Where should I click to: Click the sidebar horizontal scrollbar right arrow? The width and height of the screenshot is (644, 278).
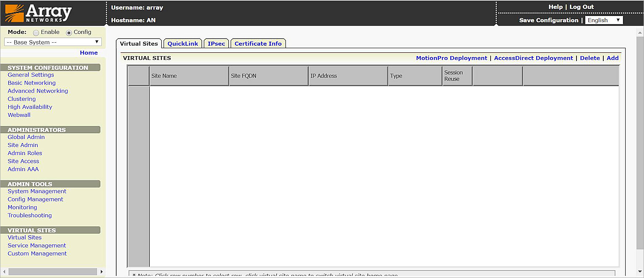point(101,272)
